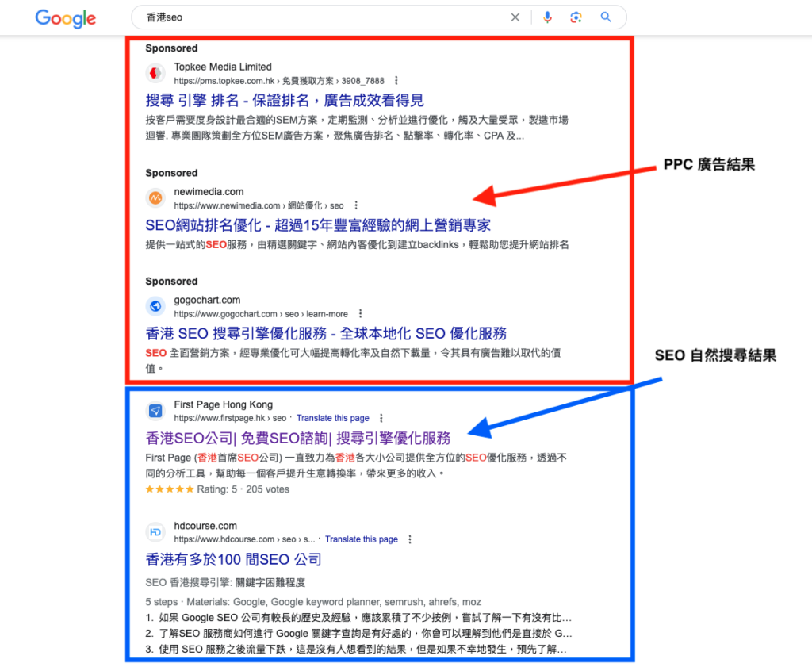The image size is (812, 667).
Task: Start voice search with microphone icon
Action: point(547,17)
